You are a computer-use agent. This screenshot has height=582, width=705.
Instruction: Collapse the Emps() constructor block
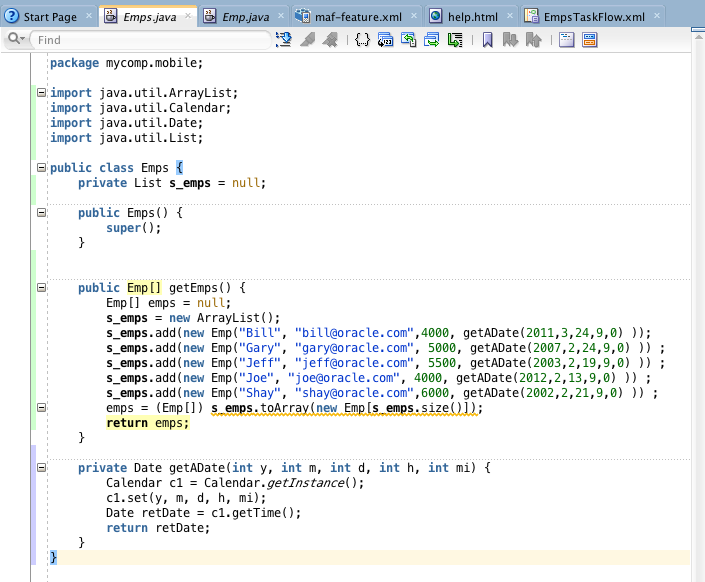(x=41, y=213)
